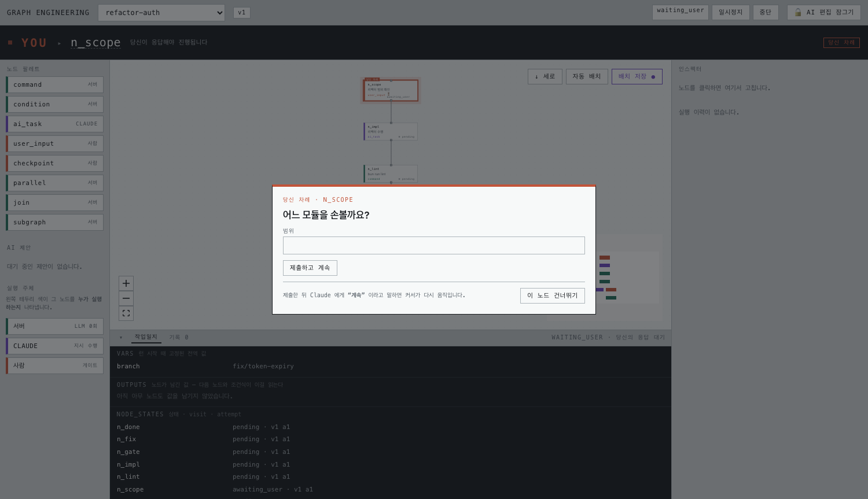The image size is (868, 499).
Task: Click the AI 제안 section header
Action: coord(19,247)
